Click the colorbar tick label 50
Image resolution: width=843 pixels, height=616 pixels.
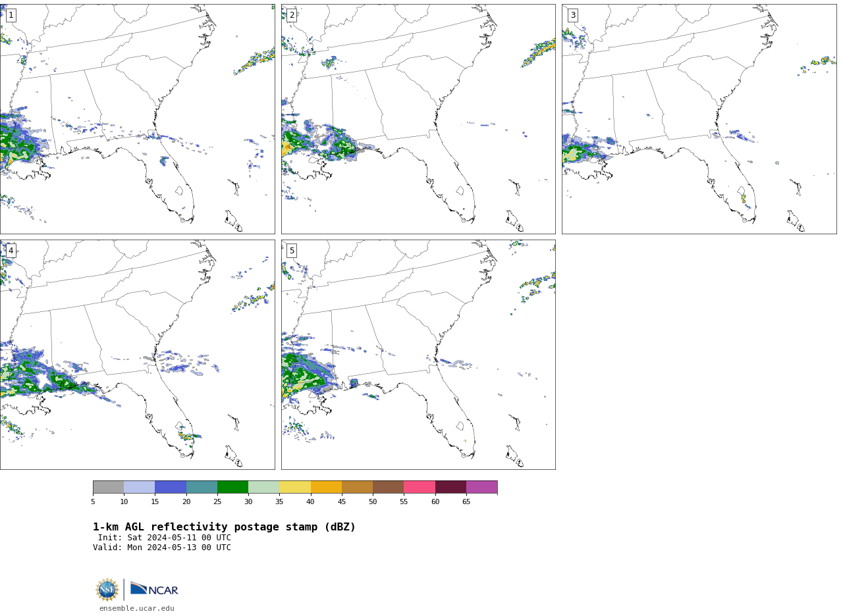[x=373, y=502]
